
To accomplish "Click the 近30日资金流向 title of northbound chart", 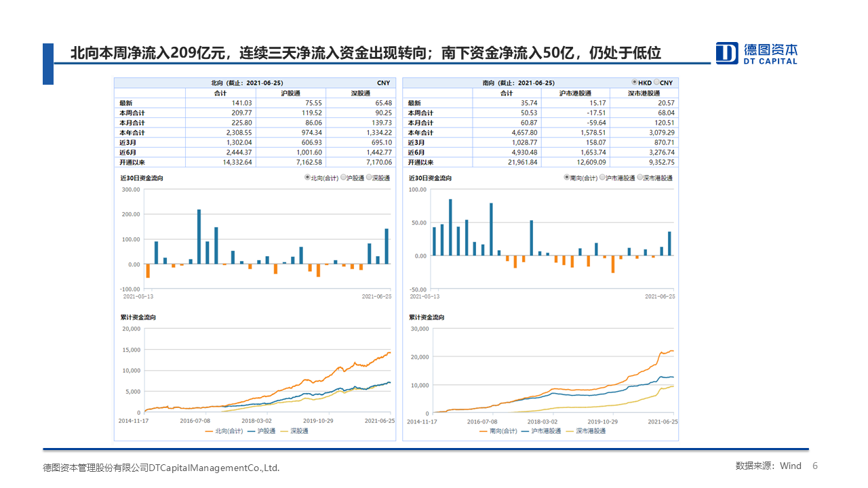I will tap(142, 178).
